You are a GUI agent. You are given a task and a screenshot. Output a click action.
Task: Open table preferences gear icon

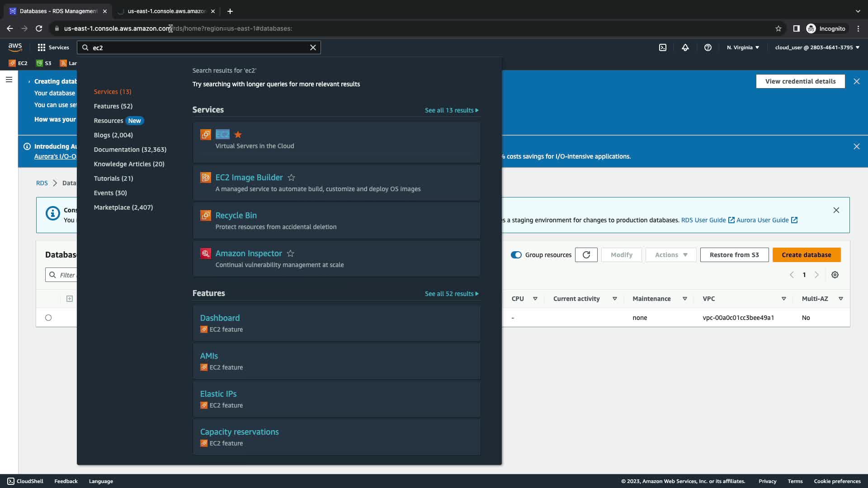(x=835, y=275)
